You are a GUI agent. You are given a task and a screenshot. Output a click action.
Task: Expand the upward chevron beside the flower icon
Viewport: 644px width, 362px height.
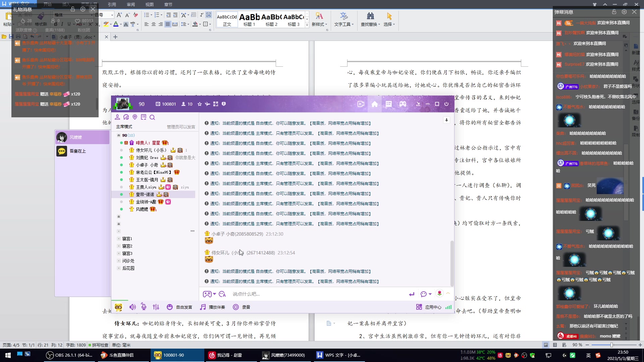pos(448,293)
